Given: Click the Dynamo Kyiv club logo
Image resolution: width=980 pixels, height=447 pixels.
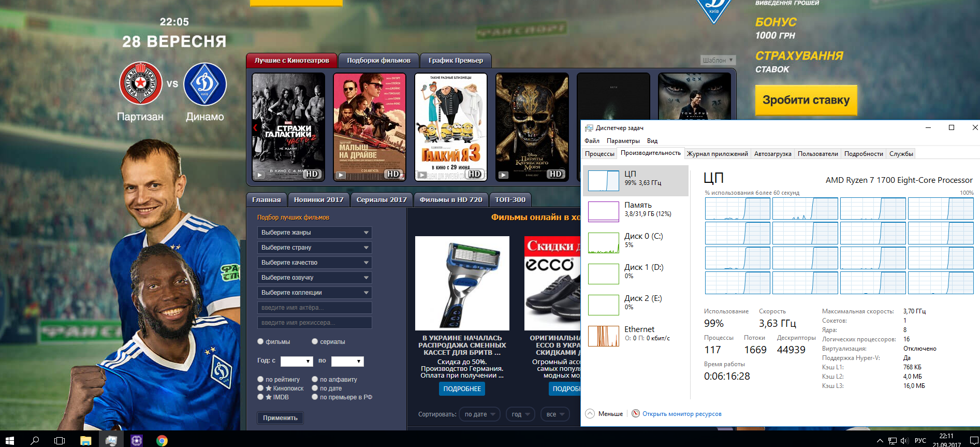Looking at the screenshot, I should 205,83.
